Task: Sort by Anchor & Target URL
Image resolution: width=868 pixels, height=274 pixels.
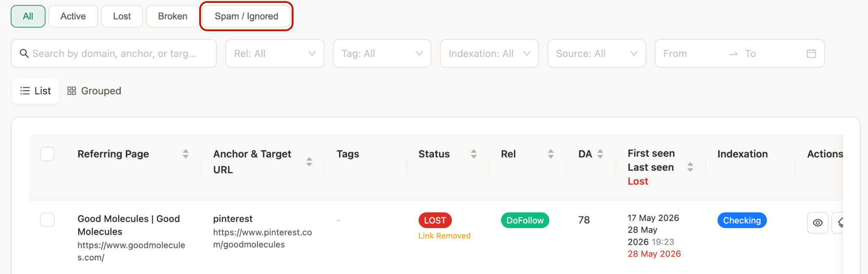Action: click(x=309, y=162)
